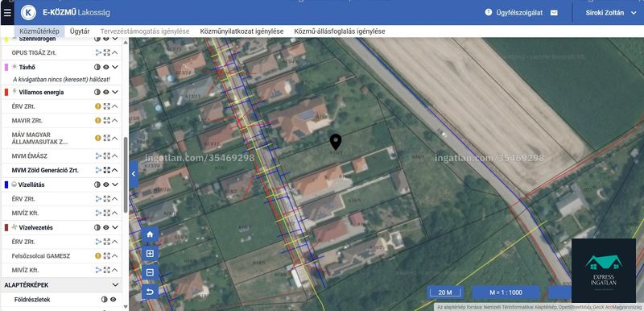This screenshot has width=644, height=311.
Task: Open the Ügytár tab
Action: click(80, 31)
